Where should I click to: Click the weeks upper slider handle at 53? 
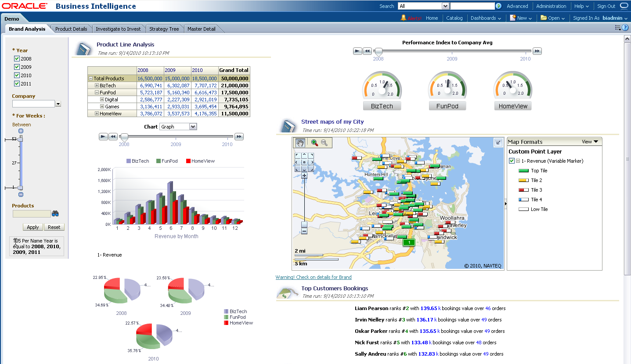21,139
